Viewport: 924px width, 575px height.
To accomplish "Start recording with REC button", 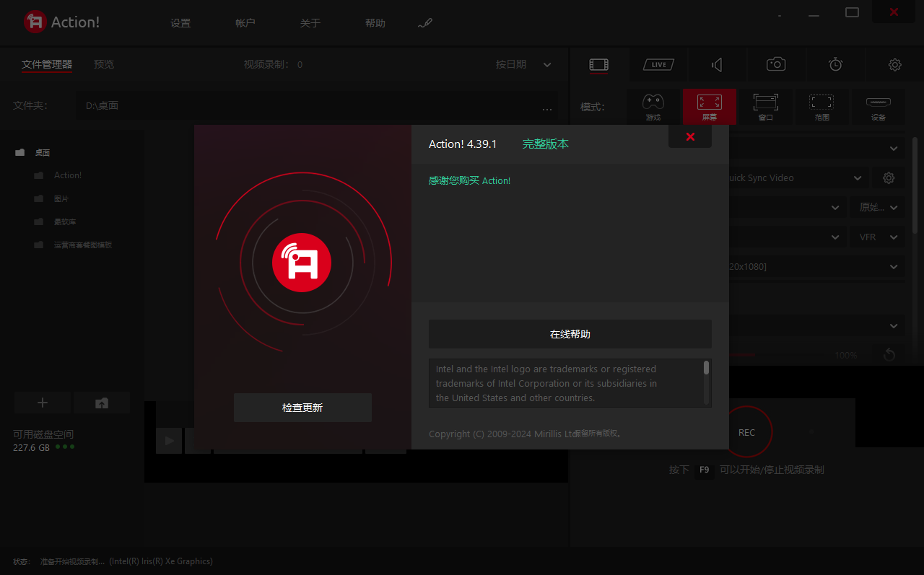I will (746, 432).
